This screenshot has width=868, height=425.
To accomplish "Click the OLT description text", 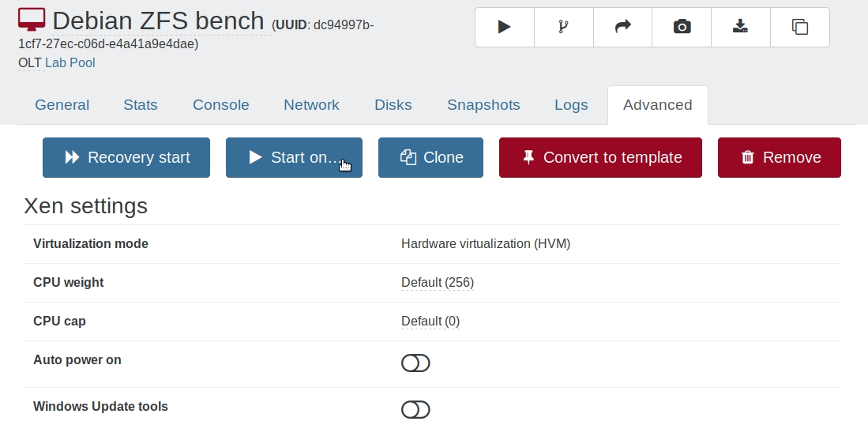I will coord(30,63).
